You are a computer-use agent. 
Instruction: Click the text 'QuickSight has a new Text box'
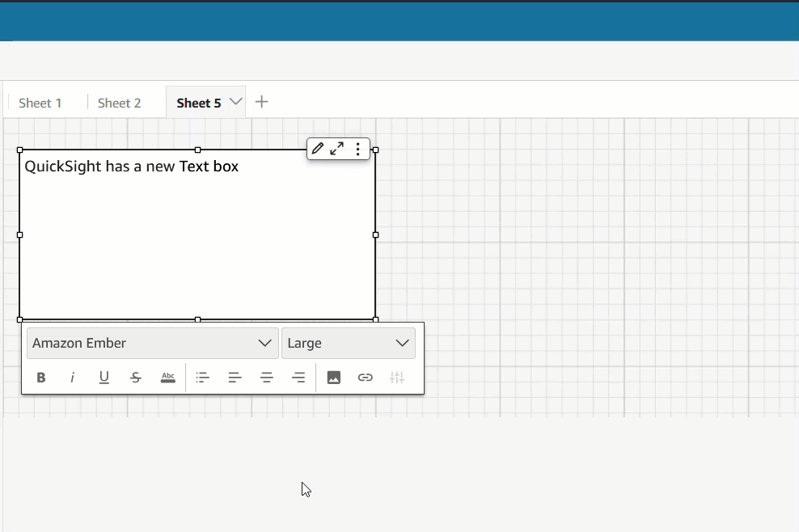132,166
